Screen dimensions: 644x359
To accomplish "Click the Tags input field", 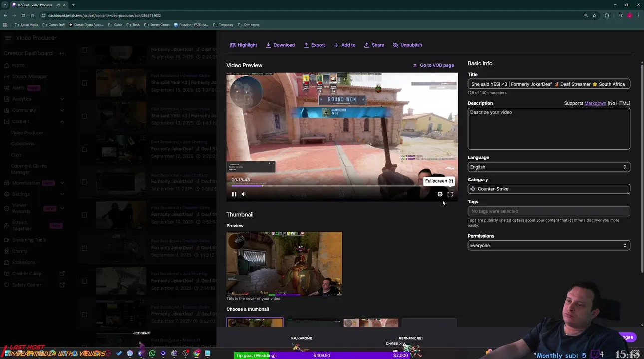I will click(x=549, y=211).
